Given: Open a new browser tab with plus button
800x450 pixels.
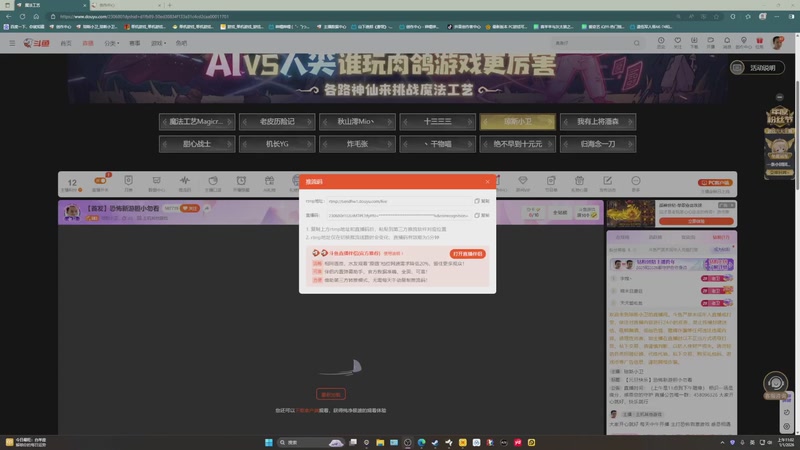Looking at the screenshot, I should pos(169,5).
